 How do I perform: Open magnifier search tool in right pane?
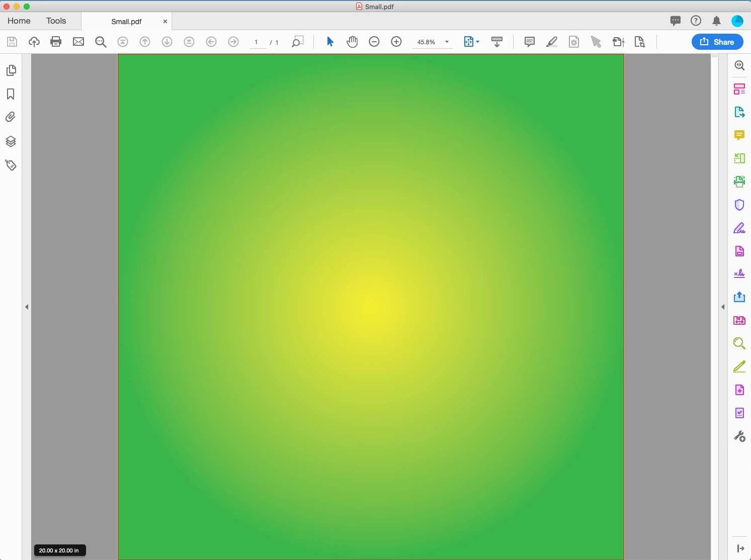click(x=739, y=65)
